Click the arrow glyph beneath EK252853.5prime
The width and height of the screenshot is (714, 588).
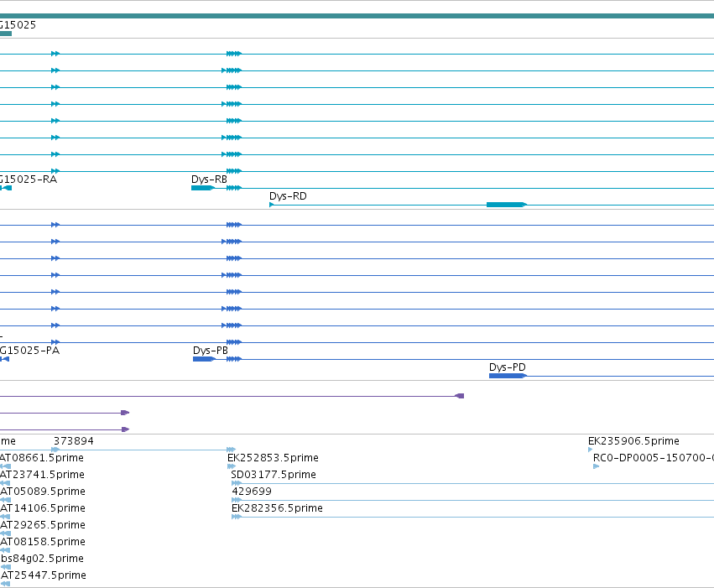tap(232, 466)
